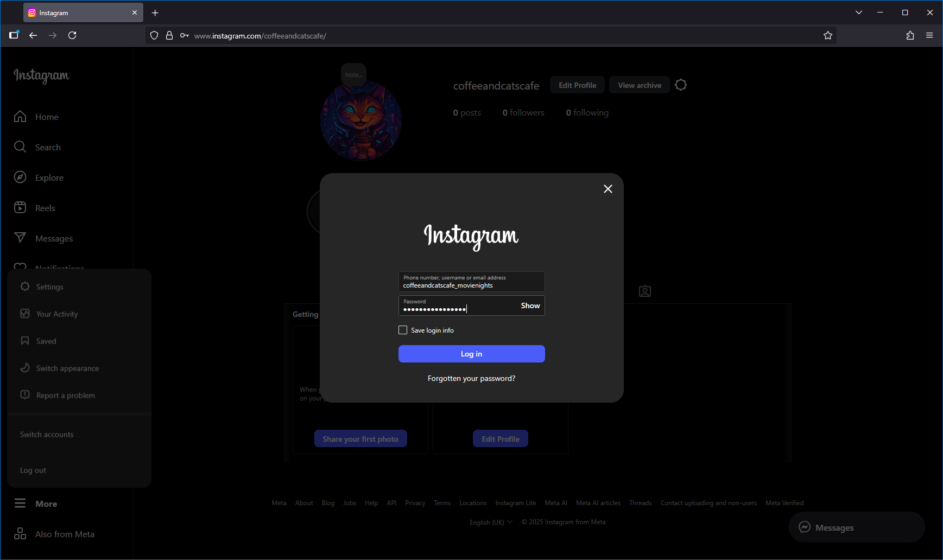
Task: Choose Switch appearance from the More menu
Action: click(67, 368)
